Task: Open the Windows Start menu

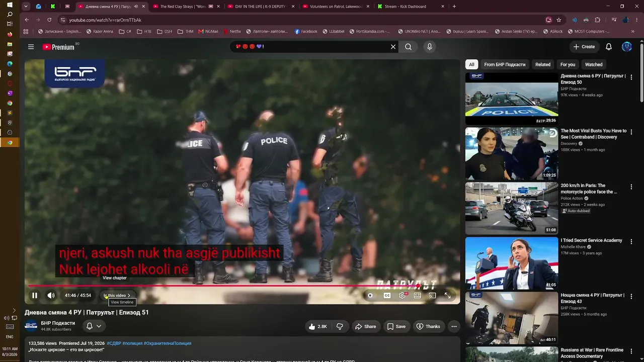Action: pos(10,5)
